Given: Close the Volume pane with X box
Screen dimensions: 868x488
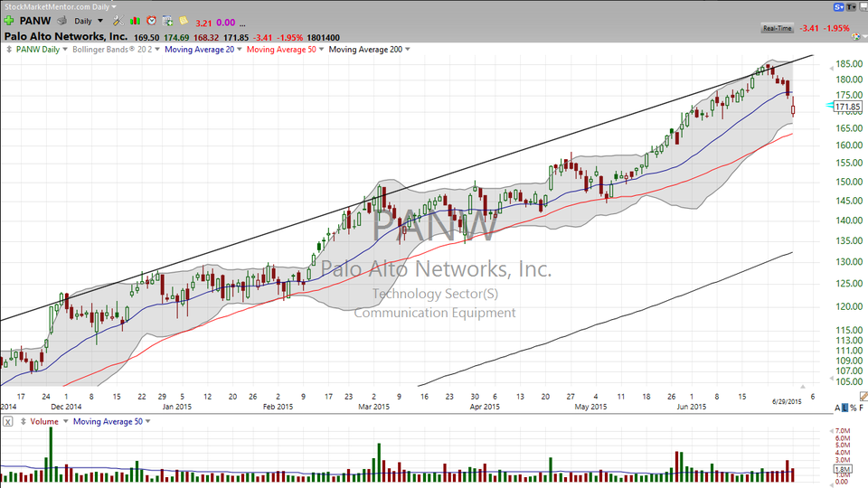Looking at the screenshot, I should (x=8, y=422).
